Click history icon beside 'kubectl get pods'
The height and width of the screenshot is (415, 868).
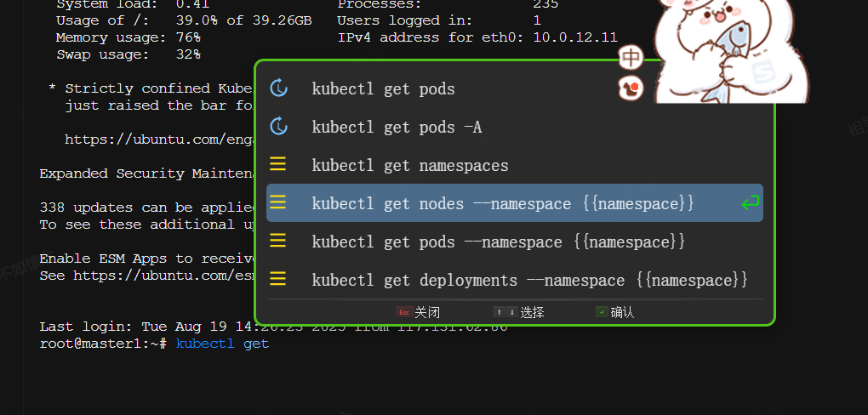pos(278,88)
